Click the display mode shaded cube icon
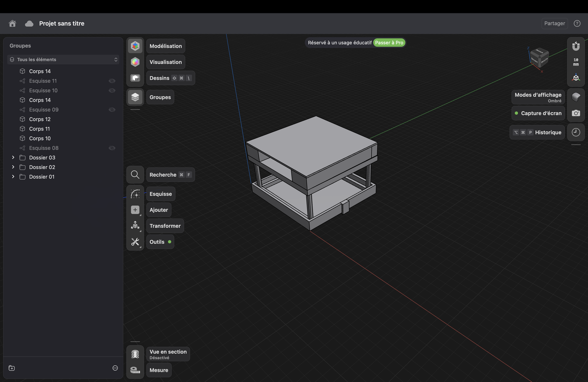 point(576,97)
